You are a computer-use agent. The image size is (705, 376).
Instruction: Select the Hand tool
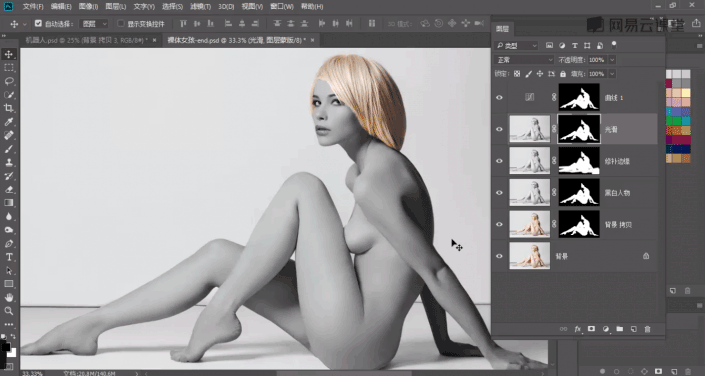tap(9, 297)
